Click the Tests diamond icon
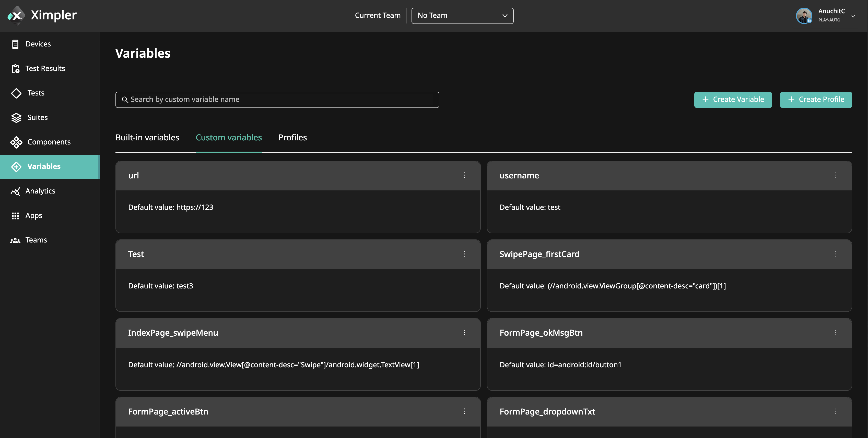868x438 pixels. tap(16, 93)
